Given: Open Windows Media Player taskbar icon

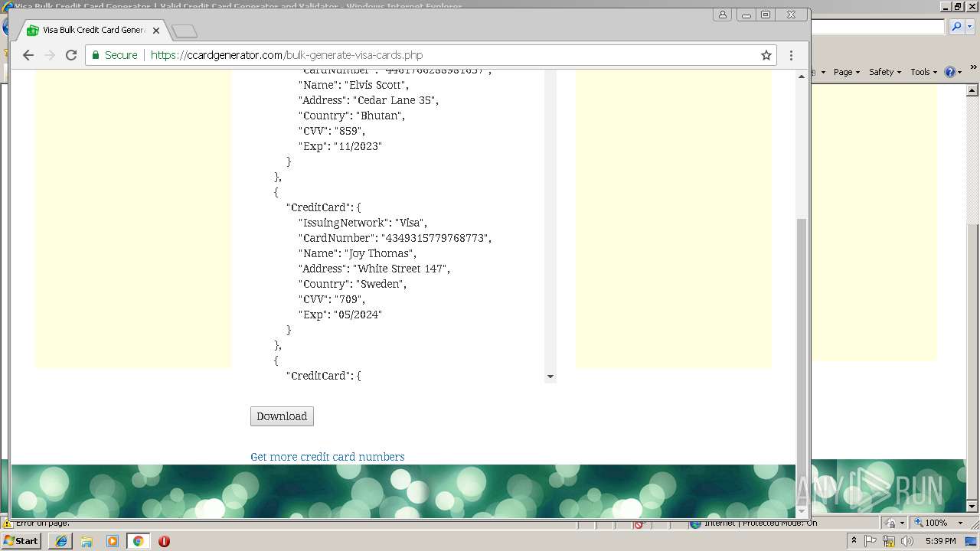Looking at the screenshot, I should tap(113, 540).
